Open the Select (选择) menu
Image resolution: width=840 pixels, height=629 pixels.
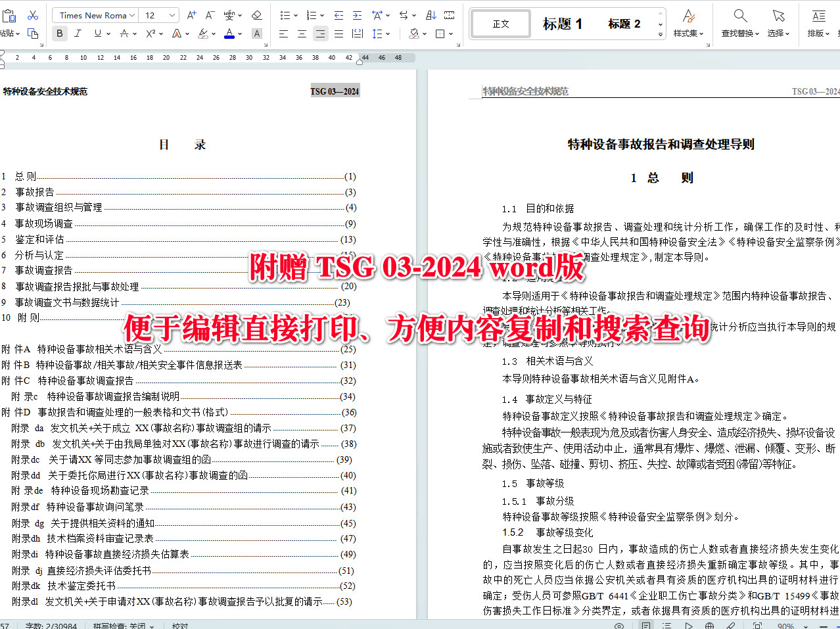tap(779, 33)
